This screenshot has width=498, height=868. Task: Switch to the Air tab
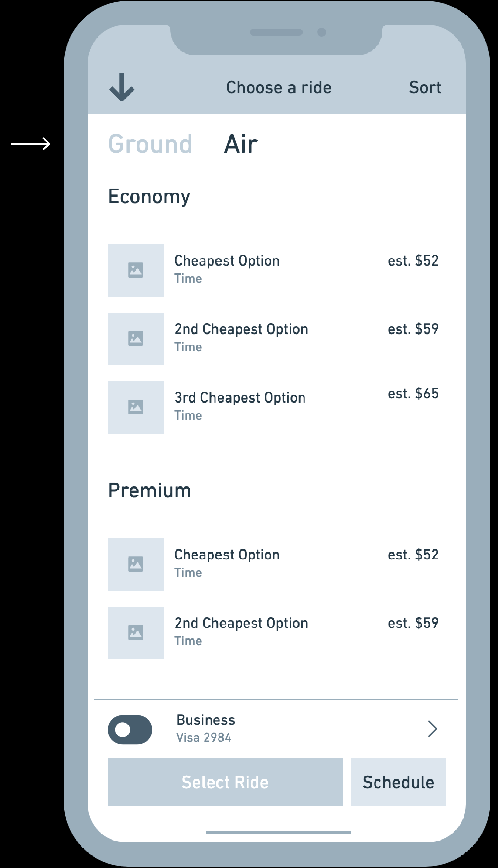tap(240, 144)
